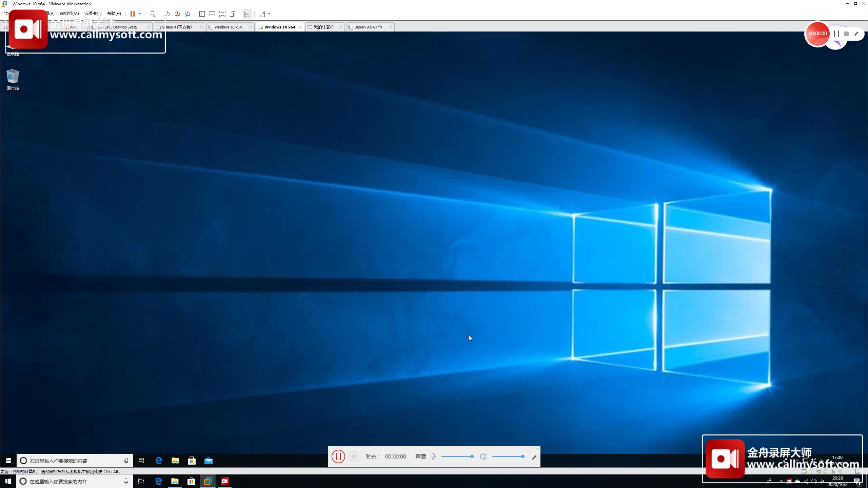Take a snapshot using the snapshot clock icon
The image size is (868, 488).
tap(166, 14)
